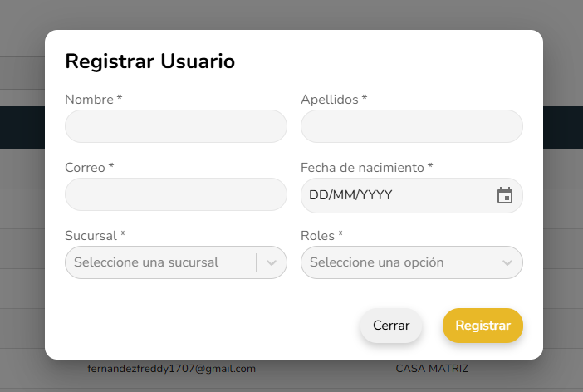Open 'Seleccione una sucursal' select box
Viewport: 583px width, 392px height.
pos(158,262)
